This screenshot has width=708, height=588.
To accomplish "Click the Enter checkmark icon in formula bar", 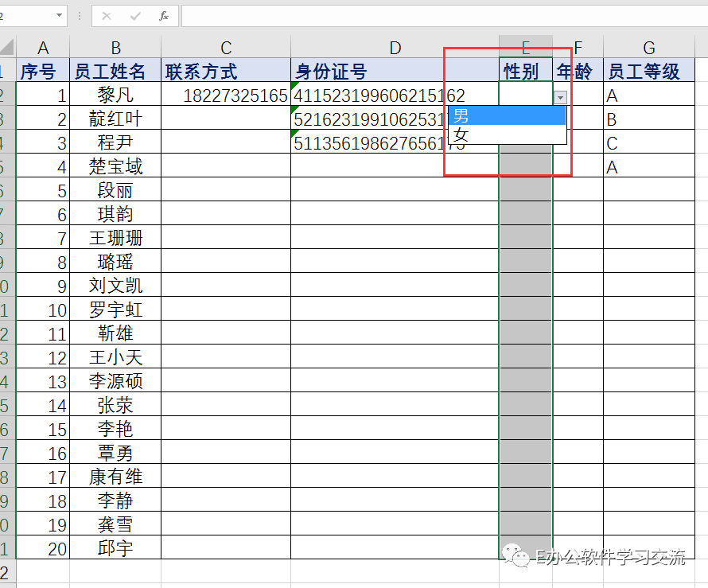I will coord(135,16).
